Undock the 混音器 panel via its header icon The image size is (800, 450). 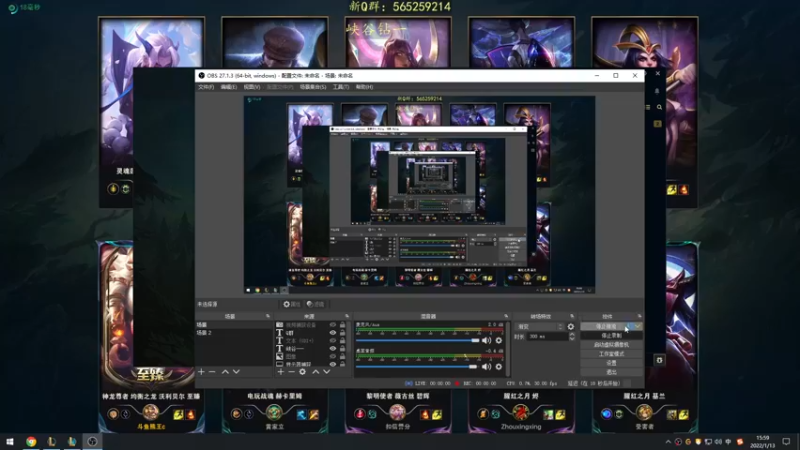pyautogui.click(x=506, y=316)
